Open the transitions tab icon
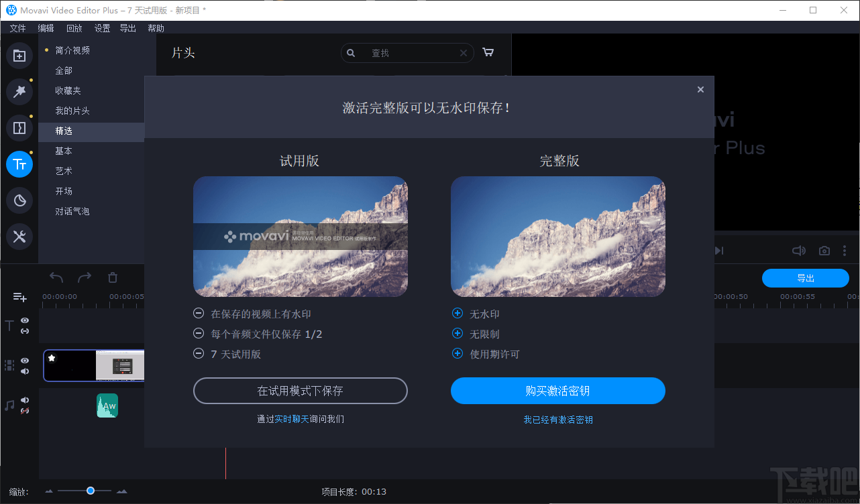The width and height of the screenshot is (860, 504). [19, 128]
